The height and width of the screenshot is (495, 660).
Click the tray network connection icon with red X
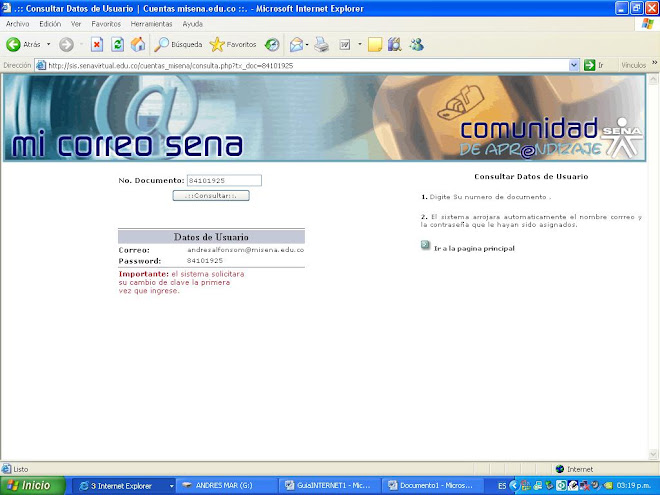click(x=584, y=486)
